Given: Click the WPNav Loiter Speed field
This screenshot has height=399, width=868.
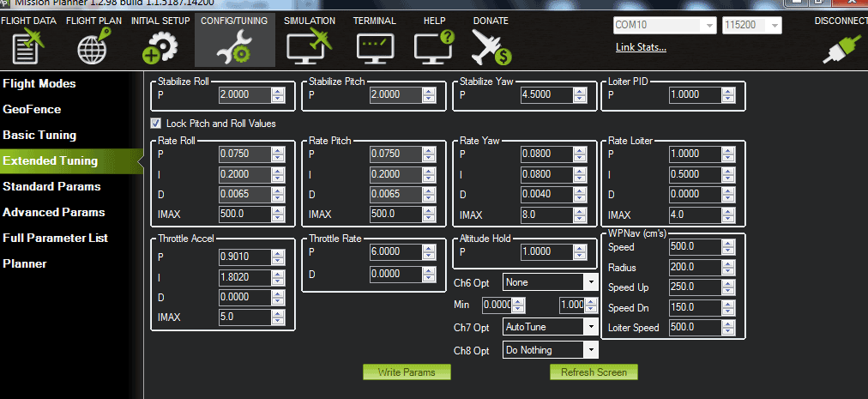Looking at the screenshot, I should pyautogui.click(x=696, y=327).
